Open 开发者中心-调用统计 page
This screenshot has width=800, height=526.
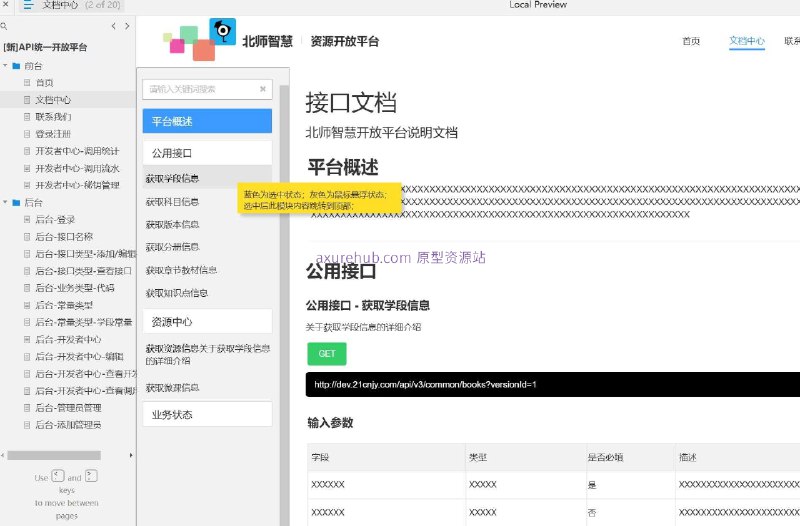[77, 151]
